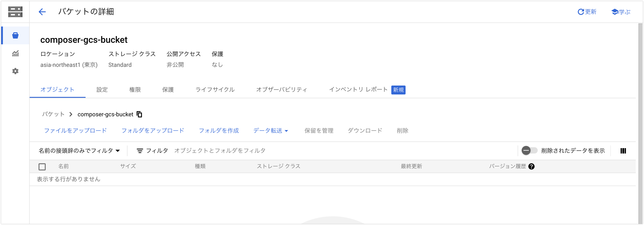
Task: Switch to the ライフサイクル tab
Action: pyautogui.click(x=215, y=90)
